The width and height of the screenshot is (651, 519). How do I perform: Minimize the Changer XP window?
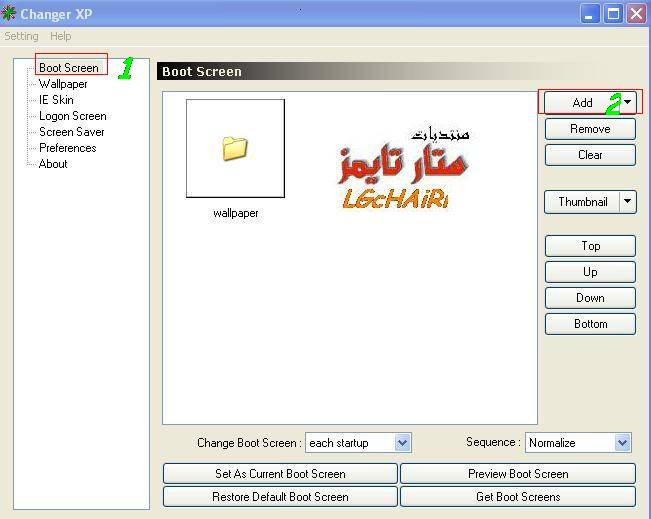[590, 14]
